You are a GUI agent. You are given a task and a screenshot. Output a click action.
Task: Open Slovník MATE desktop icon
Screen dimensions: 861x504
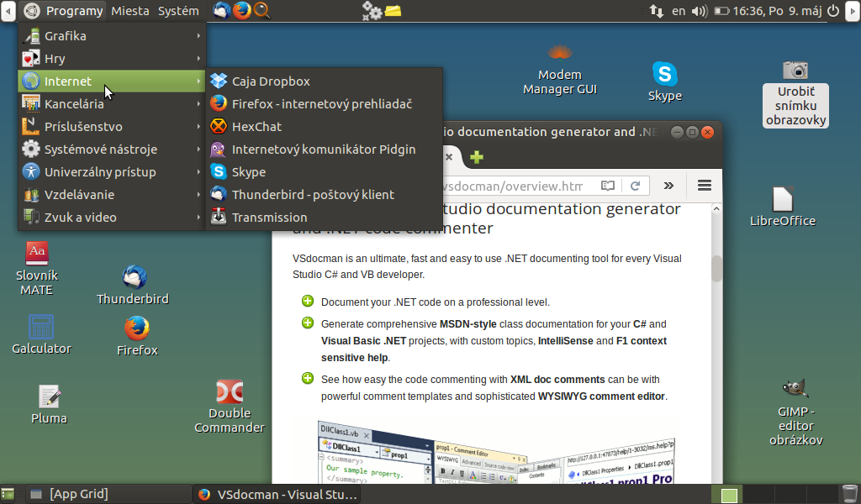click(x=37, y=268)
